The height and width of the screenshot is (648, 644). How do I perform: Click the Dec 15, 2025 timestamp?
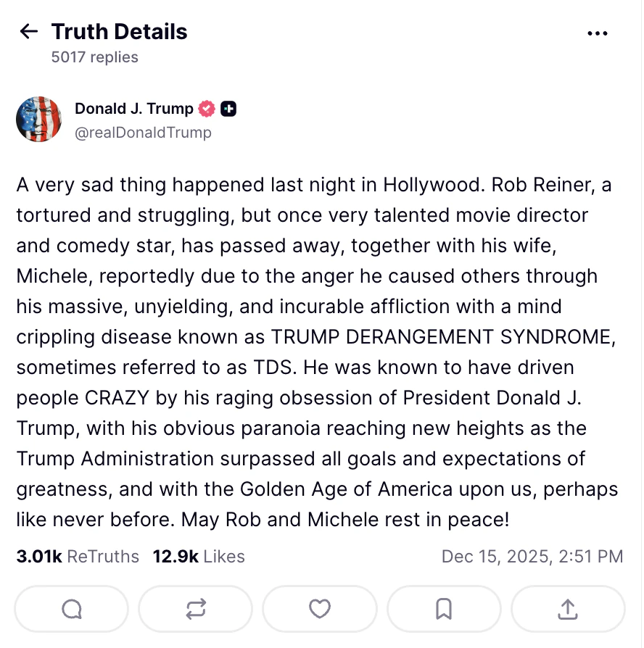pyautogui.click(x=532, y=557)
